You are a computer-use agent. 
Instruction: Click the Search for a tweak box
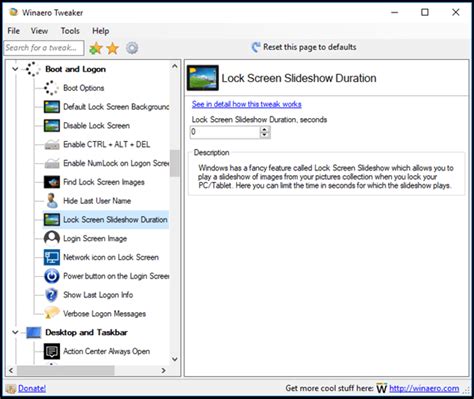[44, 48]
